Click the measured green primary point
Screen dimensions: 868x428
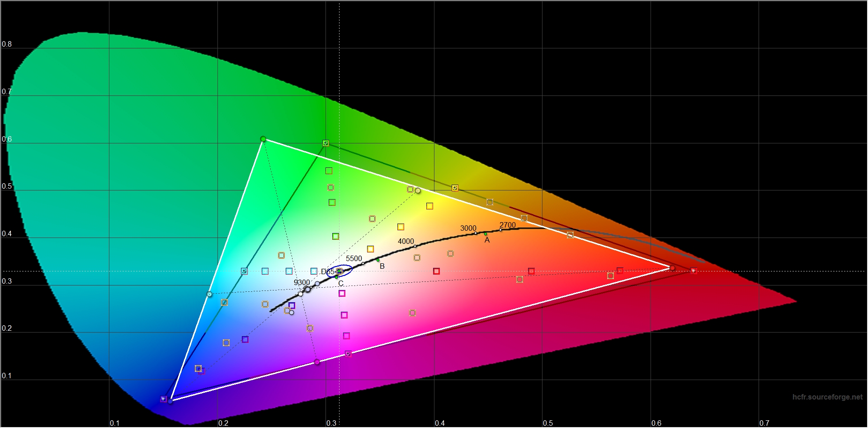pyautogui.click(x=263, y=139)
